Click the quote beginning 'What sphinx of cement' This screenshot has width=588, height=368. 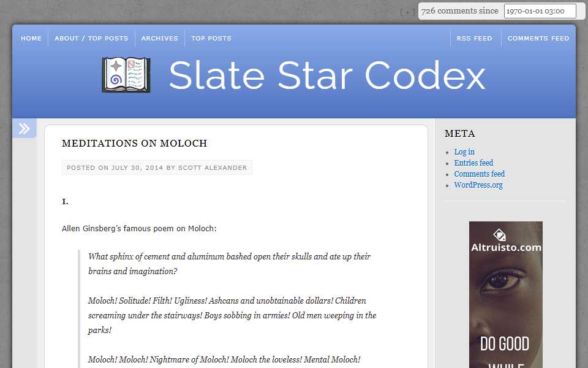pyautogui.click(x=229, y=264)
